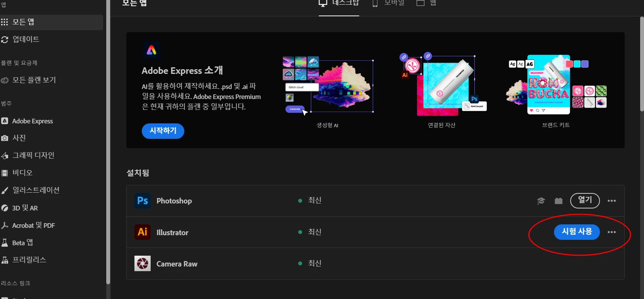Click Photoshop 최신 status
The image size is (644, 299).
(x=310, y=200)
